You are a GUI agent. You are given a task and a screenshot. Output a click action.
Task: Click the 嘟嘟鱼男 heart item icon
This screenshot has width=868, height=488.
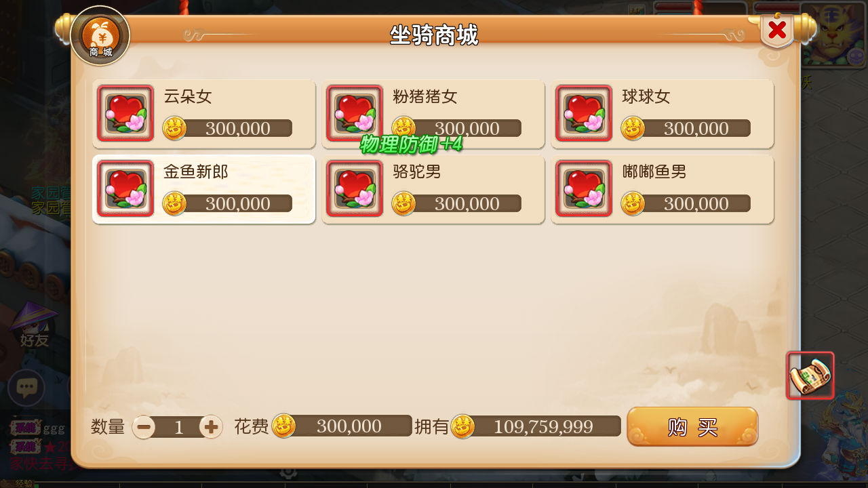584,188
